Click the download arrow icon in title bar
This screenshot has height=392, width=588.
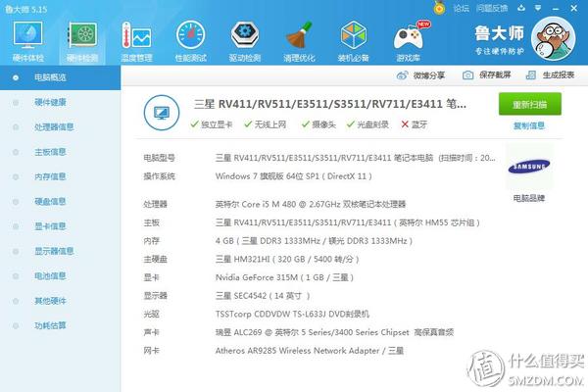pyautogui.click(x=521, y=8)
